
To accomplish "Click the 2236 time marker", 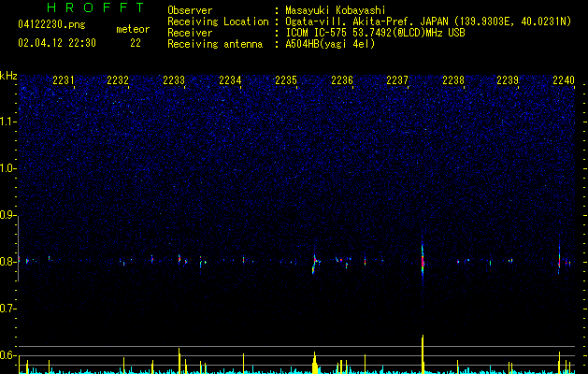I will click(x=342, y=79).
